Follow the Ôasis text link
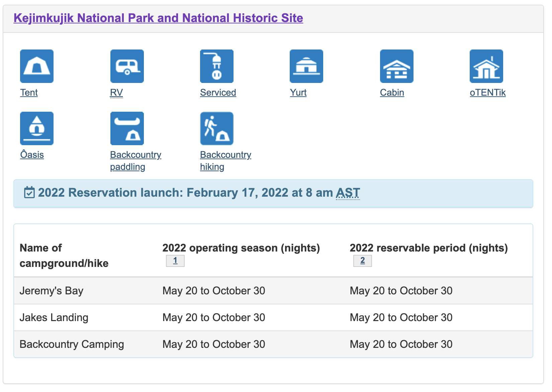 [x=32, y=155]
